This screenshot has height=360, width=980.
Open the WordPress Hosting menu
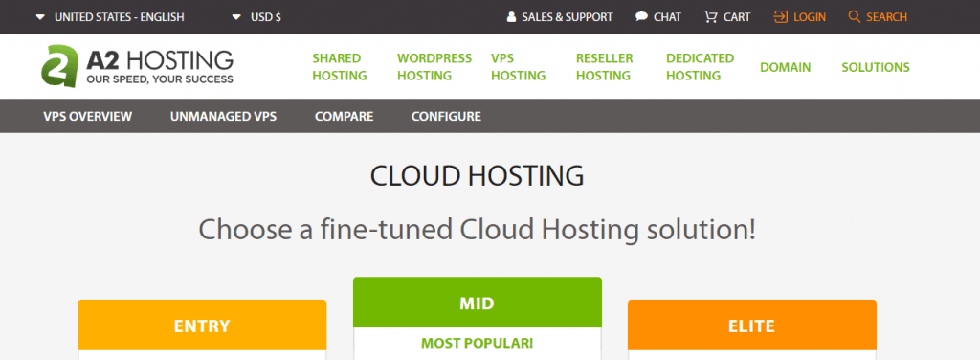(x=434, y=67)
